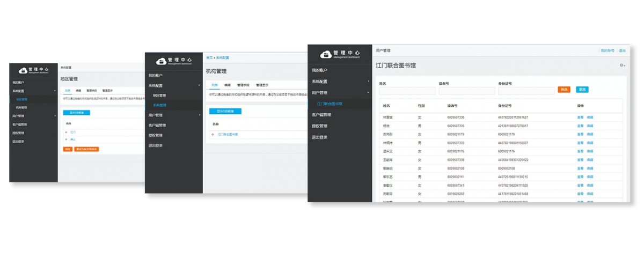
Task: Click 编辑 link for reader 6009507335
Action: coord(590,126)
